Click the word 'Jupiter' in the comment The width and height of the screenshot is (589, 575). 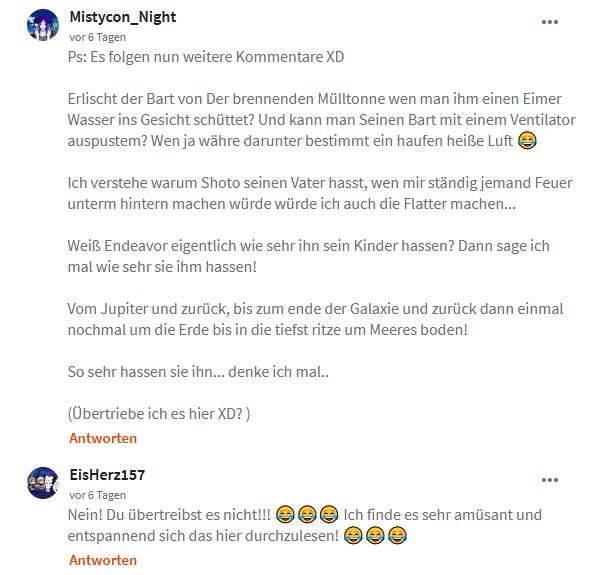(125, 309)
